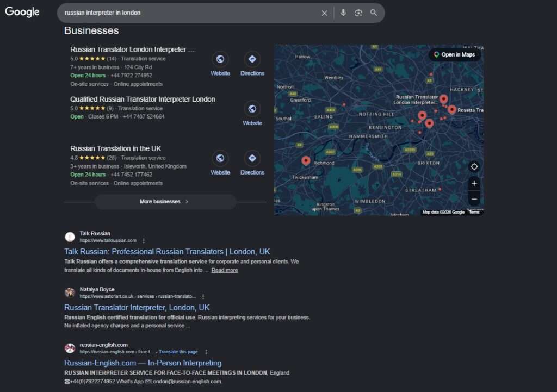
Task: Click Kensington label on map
Action: [385, 127]
